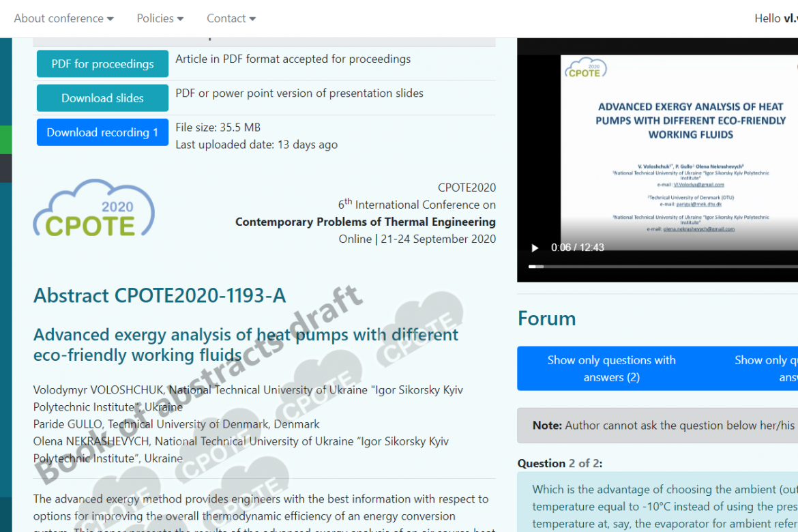Open the Policies dropdown
The width and height of the screenshot is (798, 532).
click(x=160, y=18)
